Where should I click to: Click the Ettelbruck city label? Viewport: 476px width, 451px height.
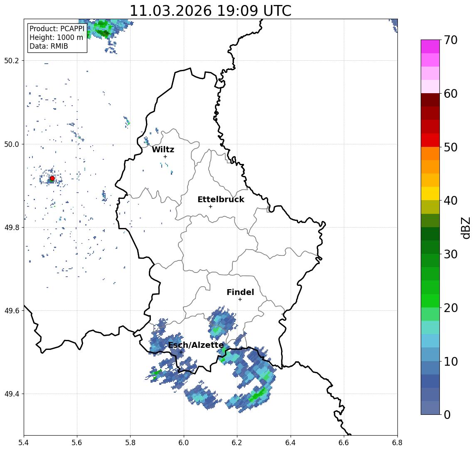click(221, 199)
